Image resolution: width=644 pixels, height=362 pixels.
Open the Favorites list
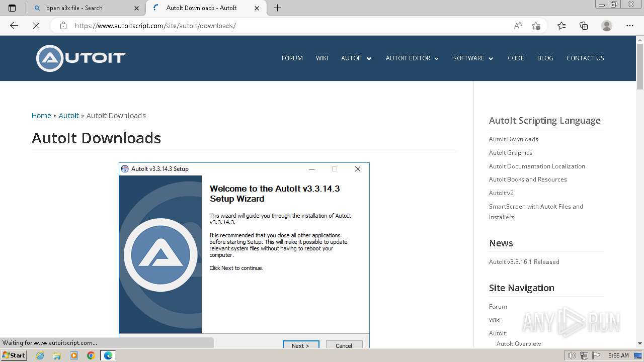tap(561, 26)
